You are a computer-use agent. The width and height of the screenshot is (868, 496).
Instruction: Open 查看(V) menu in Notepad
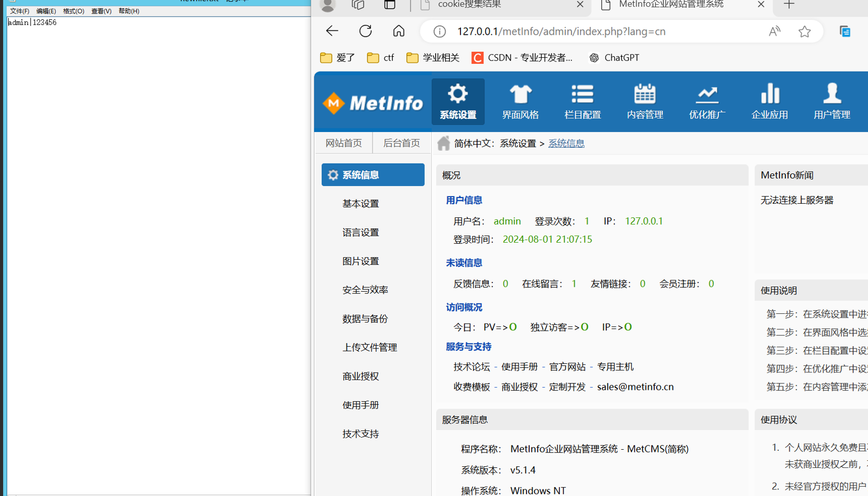(101, 11)
